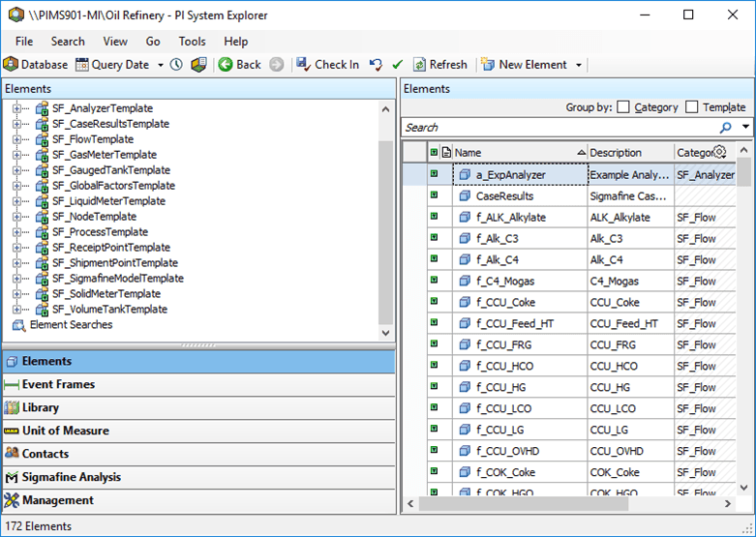Sort by the Description column header

630,152
